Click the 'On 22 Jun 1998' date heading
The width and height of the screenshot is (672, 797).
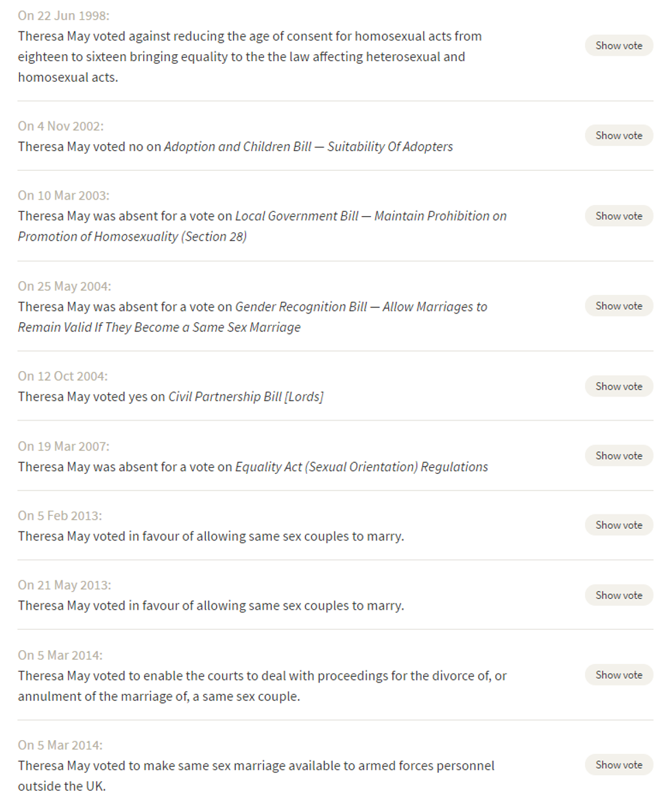pos(64,16)
